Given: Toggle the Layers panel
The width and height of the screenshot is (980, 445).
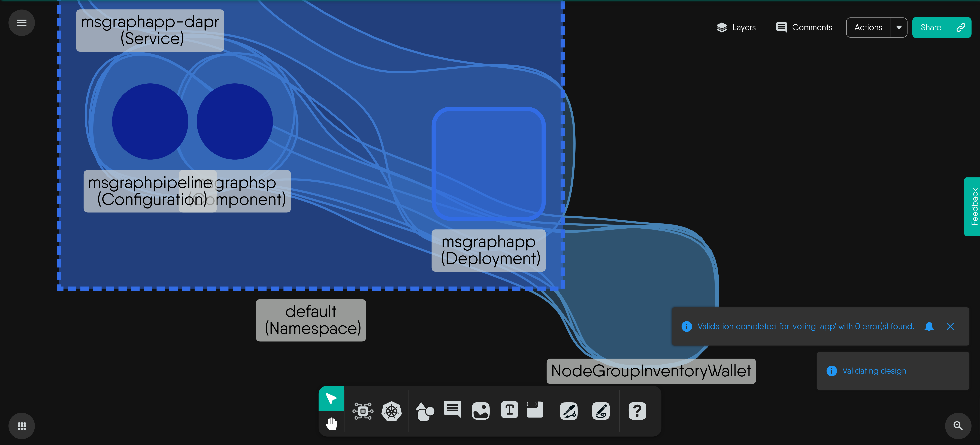Looking at the screenshot, I should point(736,27).
